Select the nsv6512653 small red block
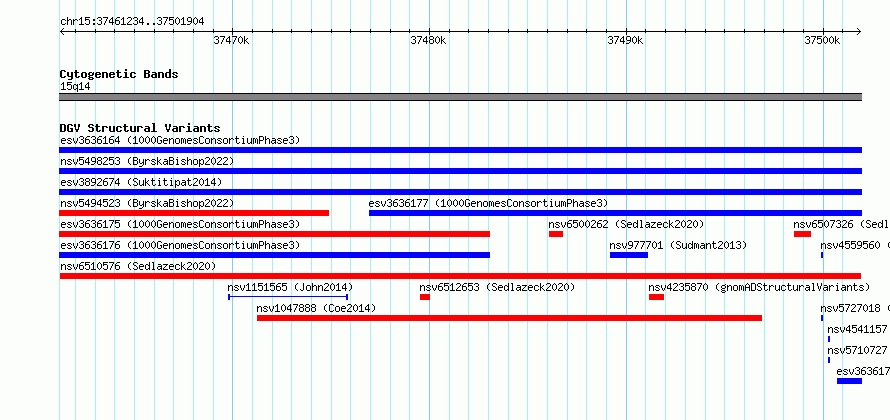The width and height of the screenshot is (890, 420). click(x=425, y=297)
